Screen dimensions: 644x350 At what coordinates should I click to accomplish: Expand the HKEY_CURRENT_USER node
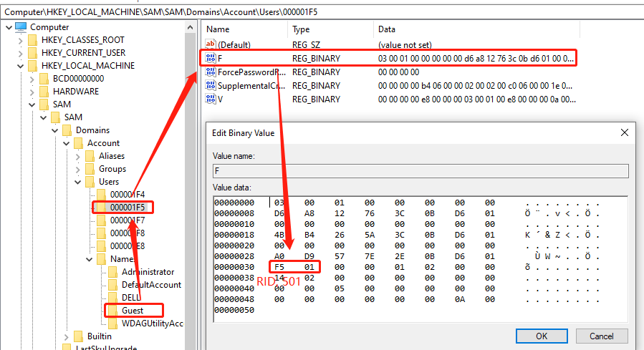(x=20, y=53)
